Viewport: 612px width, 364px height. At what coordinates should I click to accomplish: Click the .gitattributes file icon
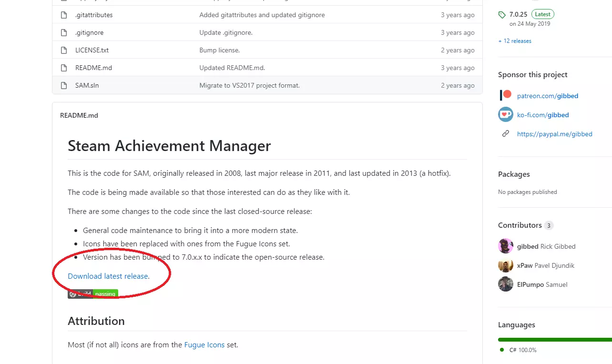pyautogui.click(x=64, y=15)
